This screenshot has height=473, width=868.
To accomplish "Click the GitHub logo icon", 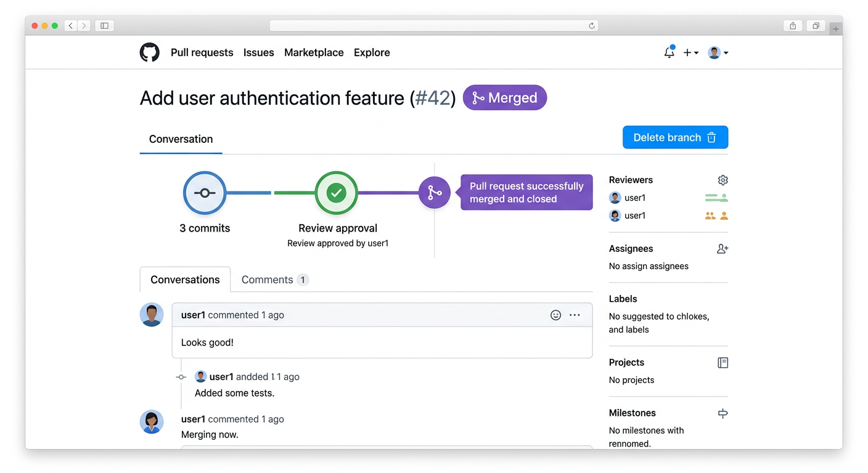I will pos(149,52).
